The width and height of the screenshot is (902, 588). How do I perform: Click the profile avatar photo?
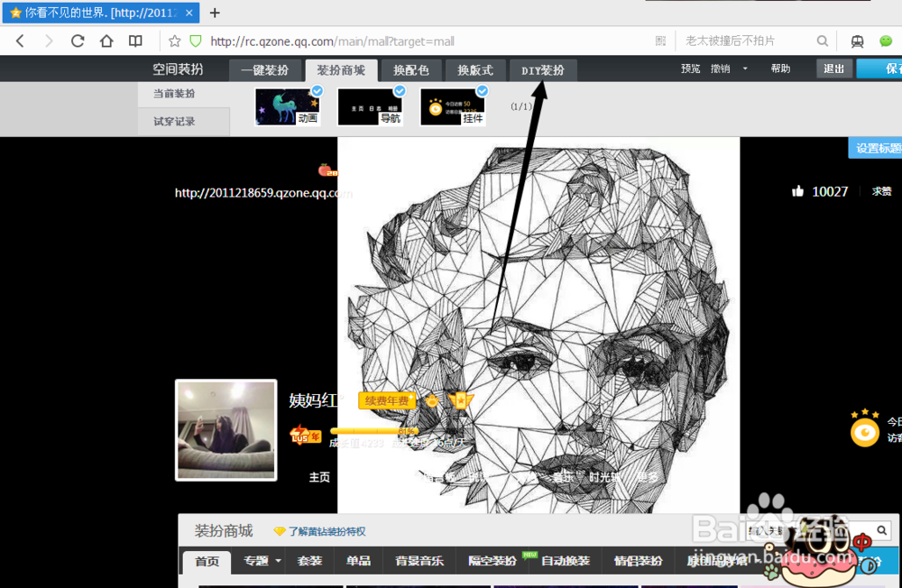coord(226,430)
